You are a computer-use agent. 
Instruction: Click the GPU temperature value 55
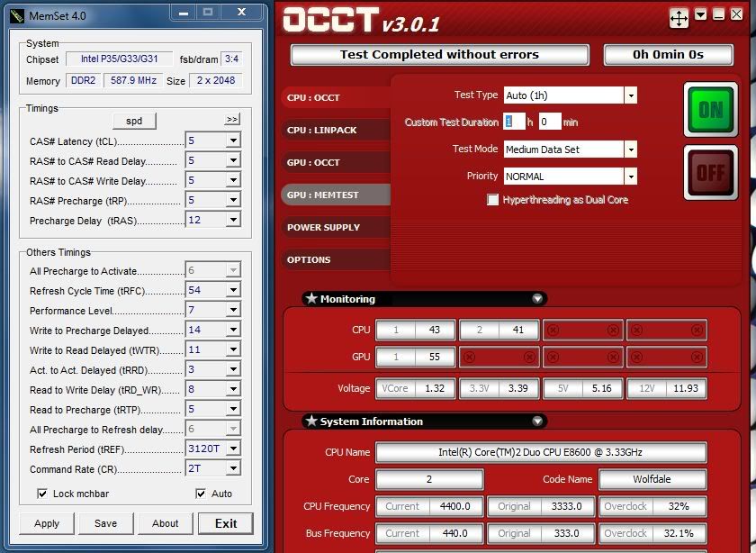point(435,357)
